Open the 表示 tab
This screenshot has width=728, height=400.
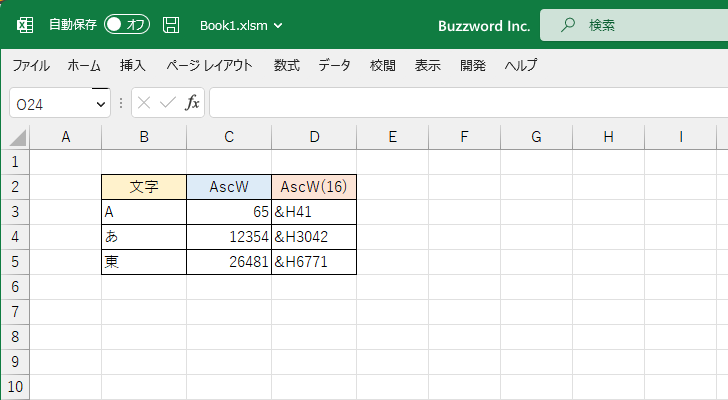point(428,65)
